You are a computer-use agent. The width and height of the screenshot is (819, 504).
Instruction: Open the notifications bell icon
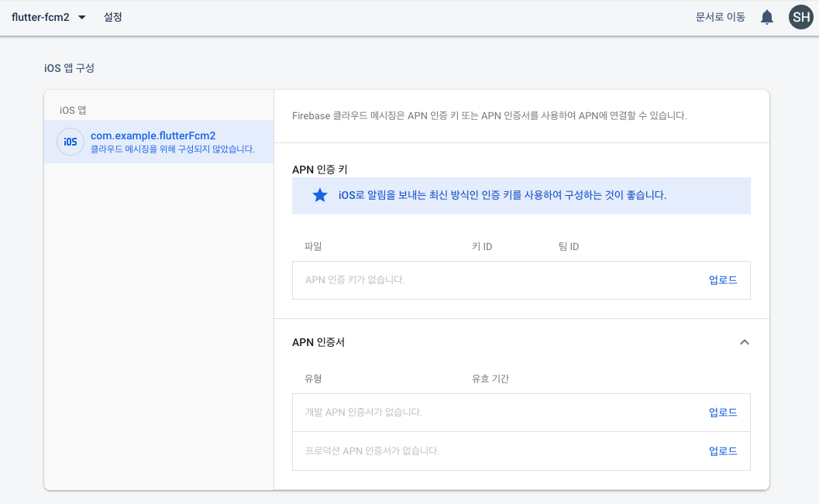pyautogui.click(x=767, y=17)
